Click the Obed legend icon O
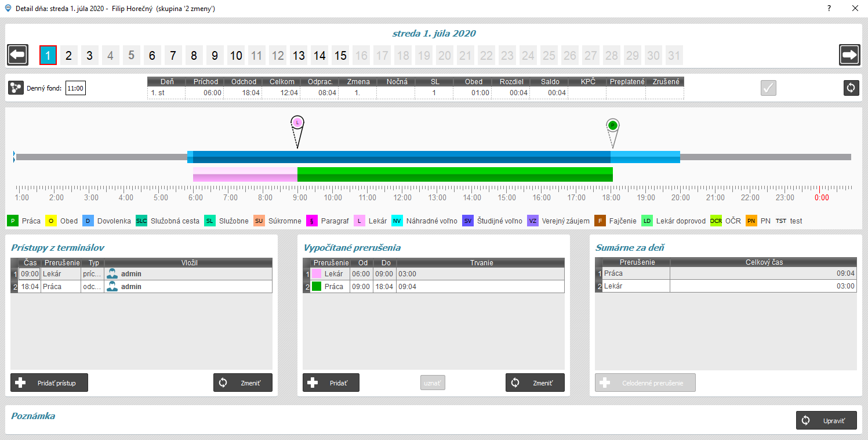The height and width of the screenshot is (440, 868). point(51,221)
